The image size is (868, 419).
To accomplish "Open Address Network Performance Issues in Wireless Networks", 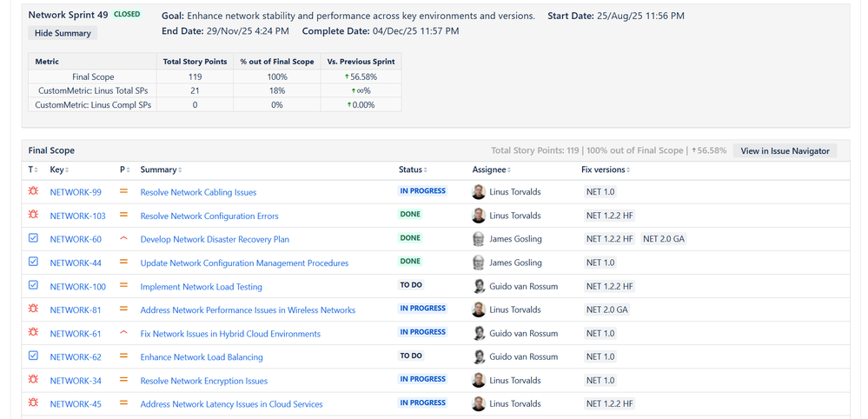I will [x=248, y=310].
